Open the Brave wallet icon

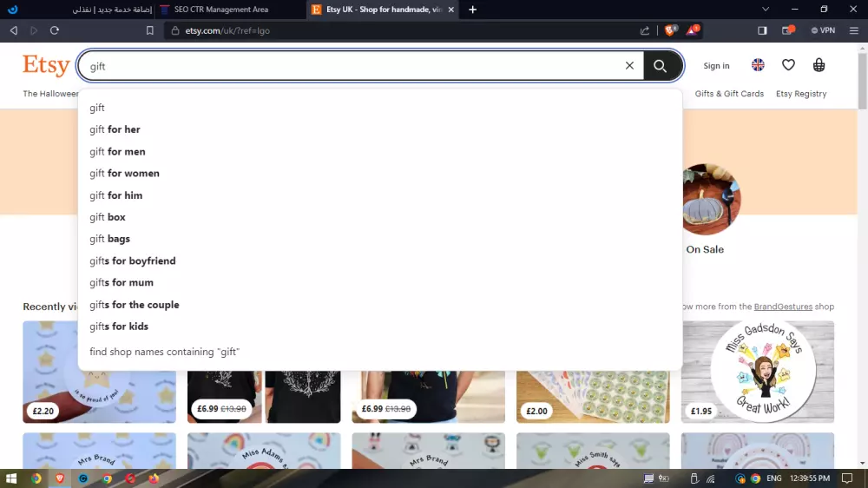point(788,30)
